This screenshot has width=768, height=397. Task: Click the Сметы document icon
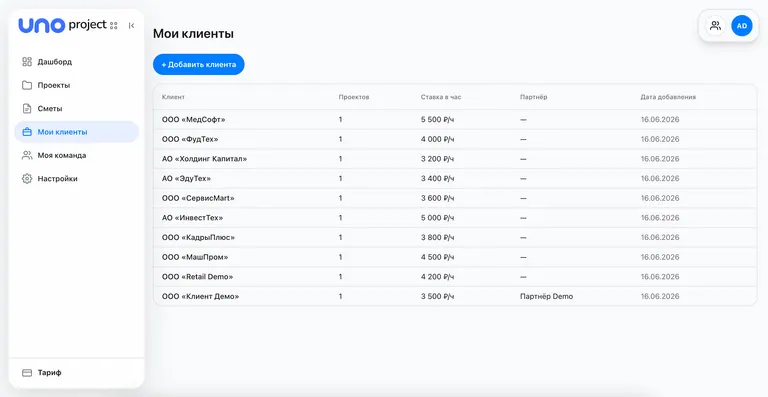[x=27, y=109]
